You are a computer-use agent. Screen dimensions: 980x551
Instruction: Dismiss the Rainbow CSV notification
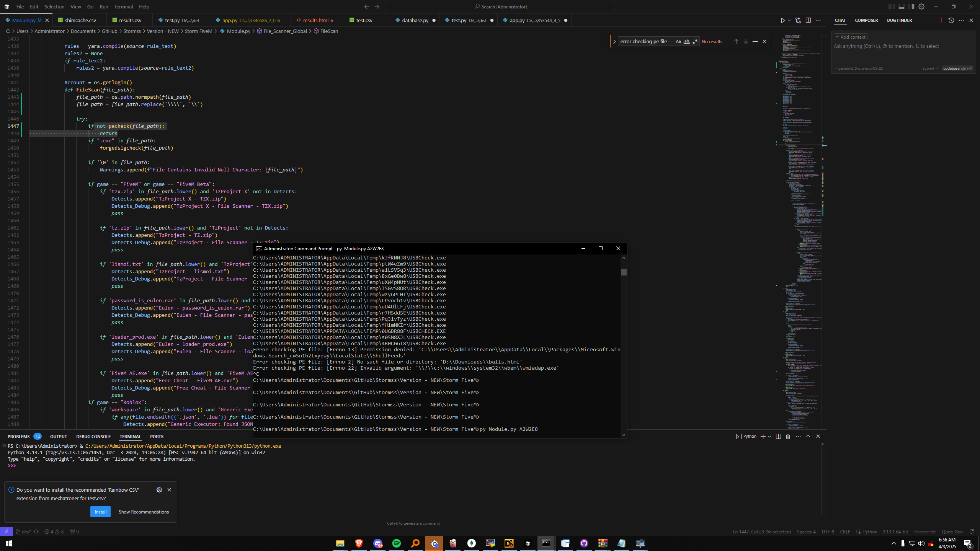tap(169, 490)
